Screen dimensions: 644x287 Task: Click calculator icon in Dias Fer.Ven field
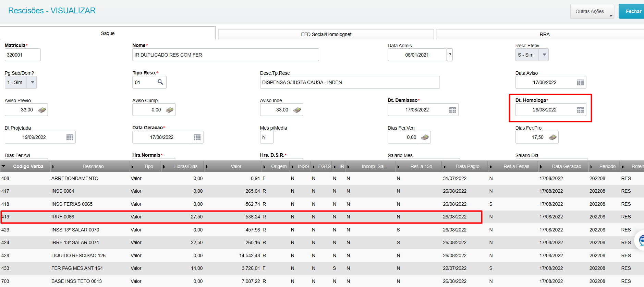pyautogui.click(x=425, y=137)
